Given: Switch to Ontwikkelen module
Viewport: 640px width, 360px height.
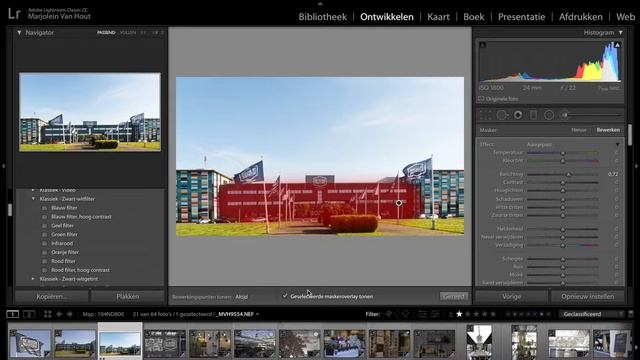Looking at the screenshot, I should [x=387, y=17].
